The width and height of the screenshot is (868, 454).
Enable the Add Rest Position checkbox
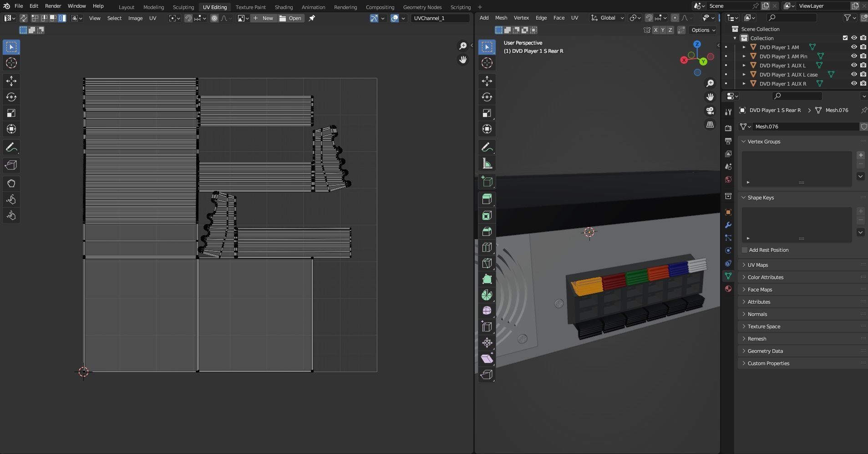[x=745, y=250]
